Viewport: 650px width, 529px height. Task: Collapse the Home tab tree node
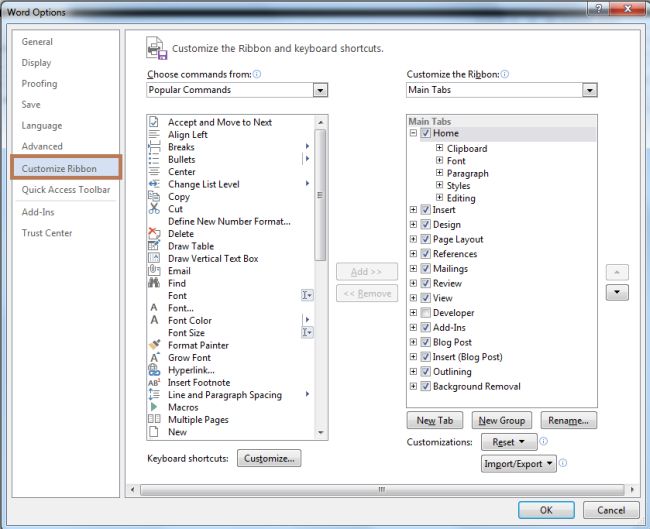point(413,133)
